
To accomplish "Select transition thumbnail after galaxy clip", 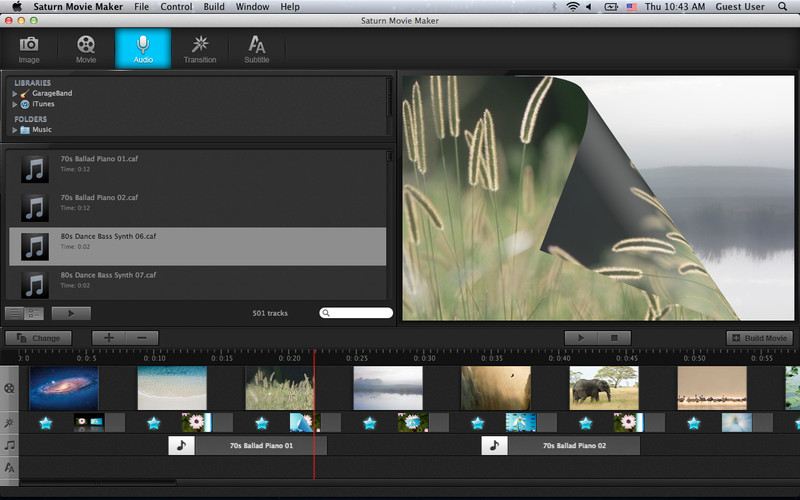I will [89, 422].
